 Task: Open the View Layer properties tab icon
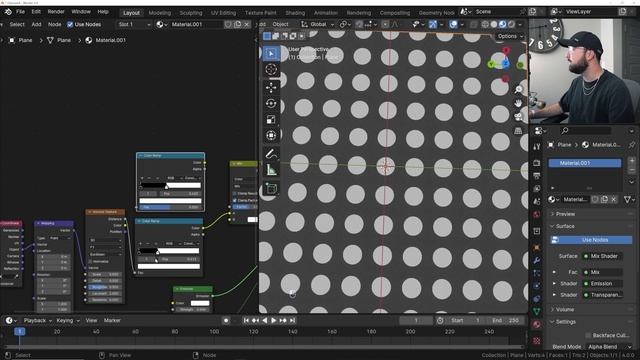537,189
